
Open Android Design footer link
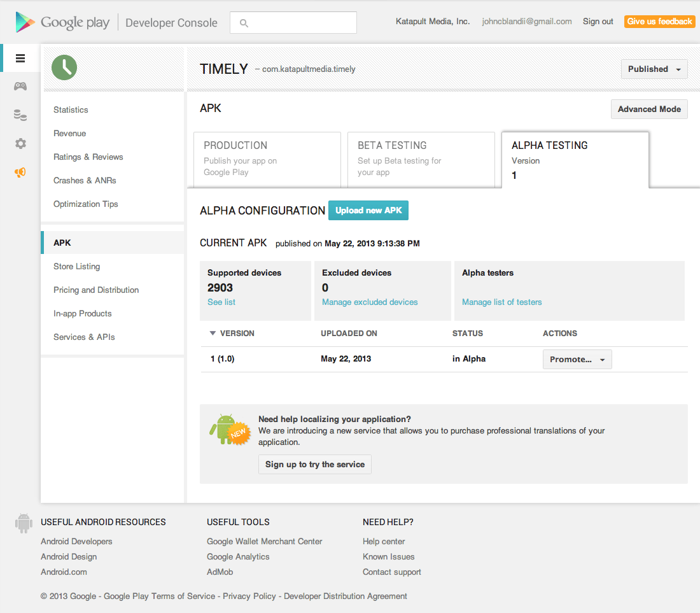tap(69, 557)
